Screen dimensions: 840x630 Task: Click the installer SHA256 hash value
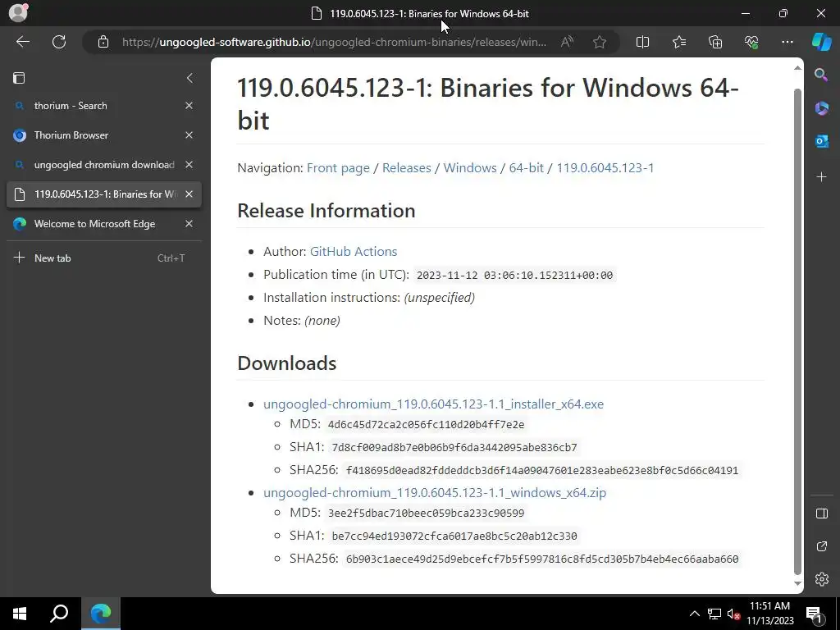[542, 470]
